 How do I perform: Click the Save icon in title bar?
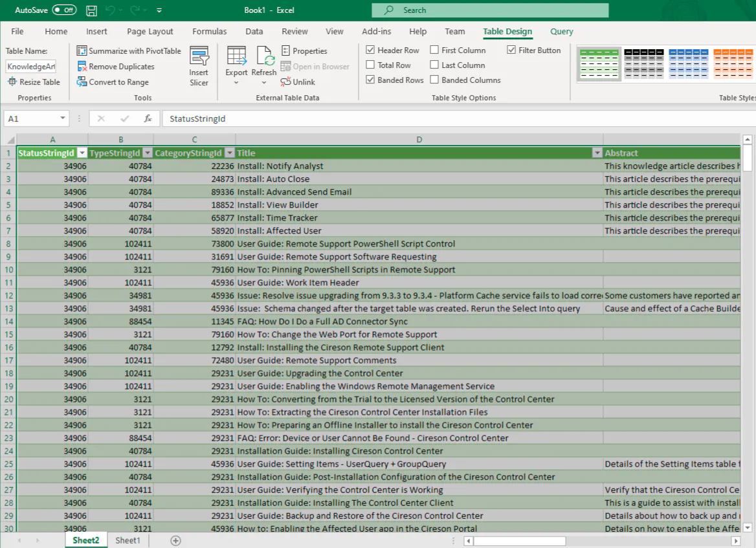91,10
